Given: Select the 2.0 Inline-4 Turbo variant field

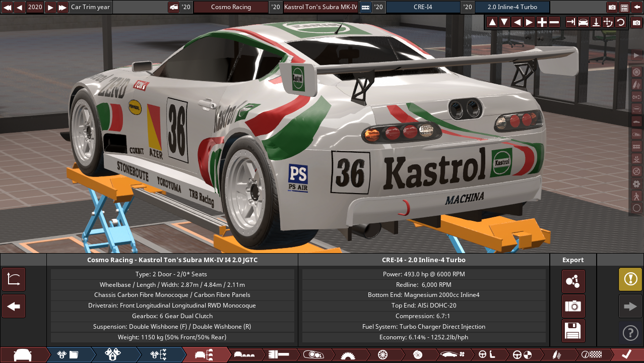Looking at the screenshot, I should 512,7.
